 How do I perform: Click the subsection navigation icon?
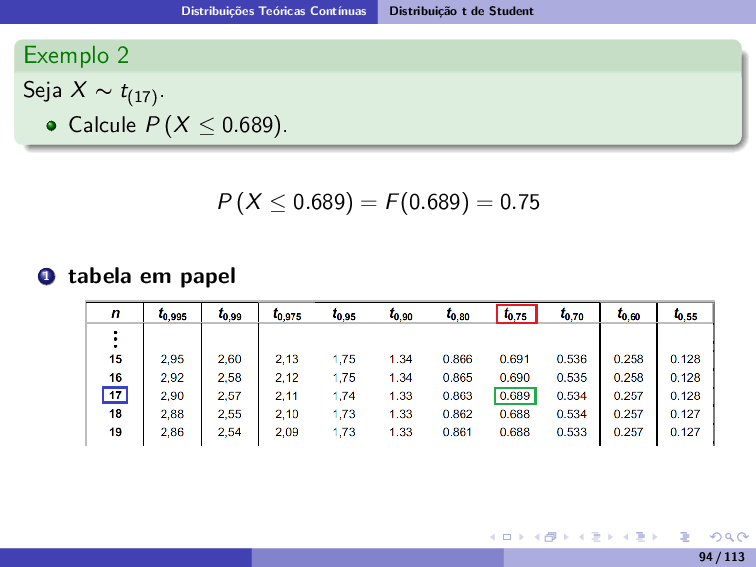[596, 537]
